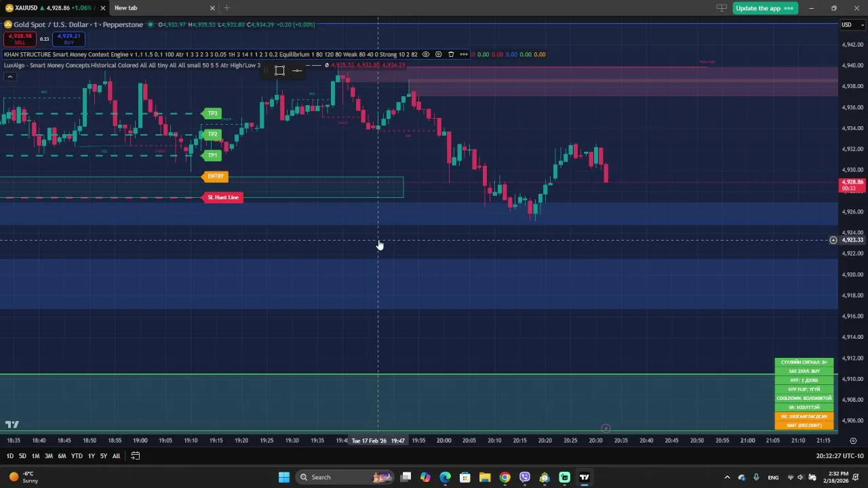This screenshot has width=868, height=488.
Task: Set chart range to 1D
Action: coord(9,456)
